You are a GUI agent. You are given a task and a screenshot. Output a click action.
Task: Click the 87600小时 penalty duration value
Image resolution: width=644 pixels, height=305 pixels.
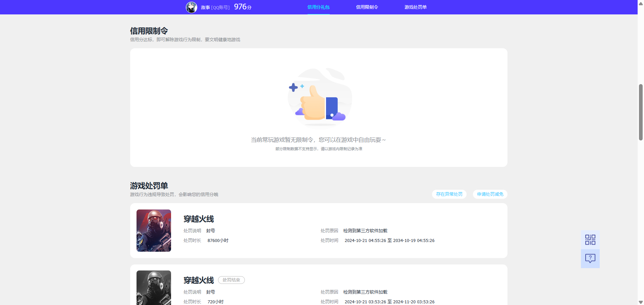tap(218, 240)
